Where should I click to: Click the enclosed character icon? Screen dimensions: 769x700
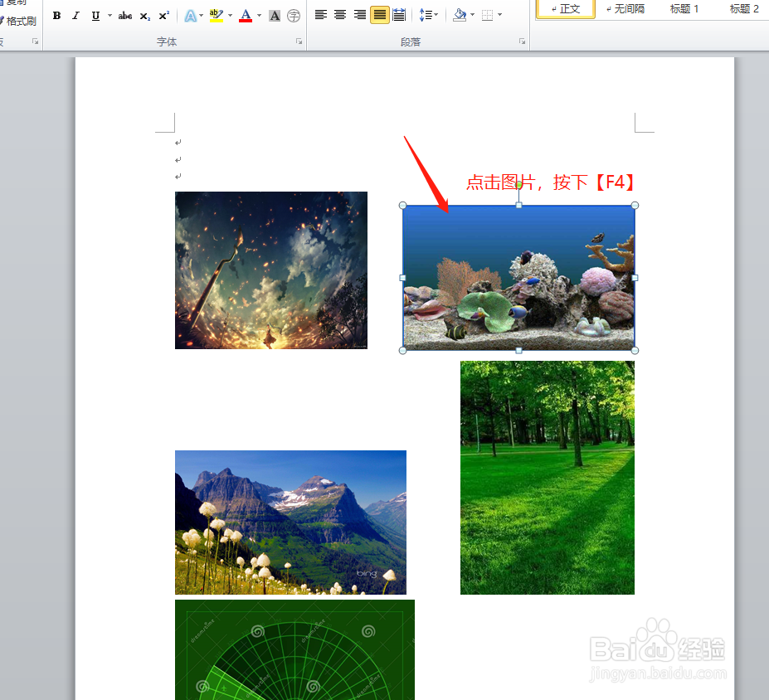294,16
